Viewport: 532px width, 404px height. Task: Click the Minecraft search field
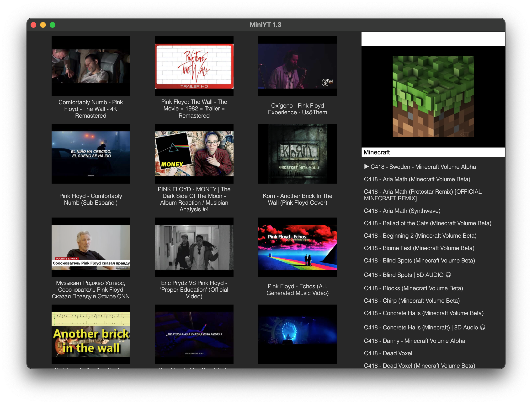[x=433, y=152]
